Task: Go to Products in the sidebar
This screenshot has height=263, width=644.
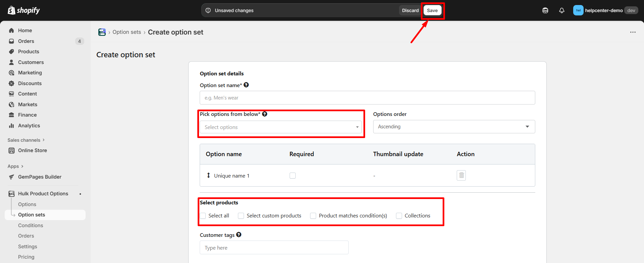Action: click(x=29, y=52)
